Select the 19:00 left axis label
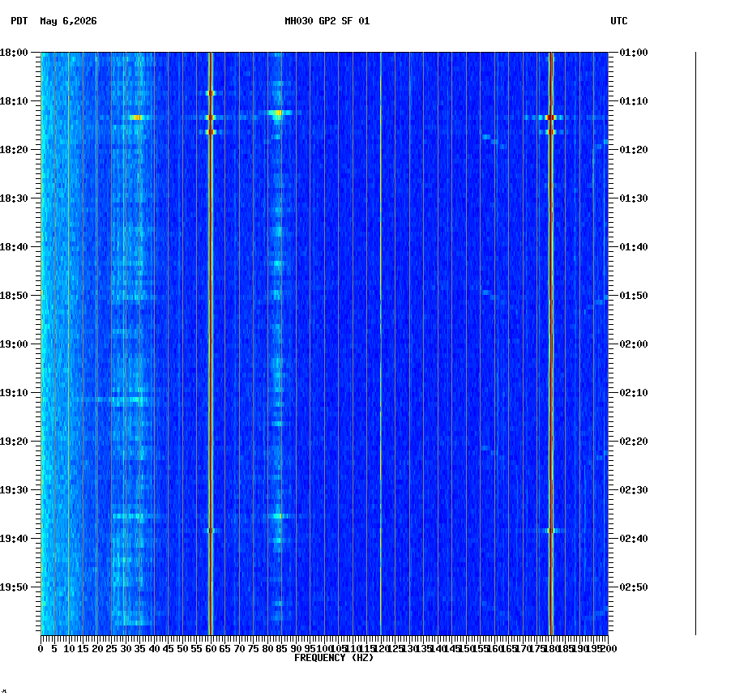 coord(14,344)
